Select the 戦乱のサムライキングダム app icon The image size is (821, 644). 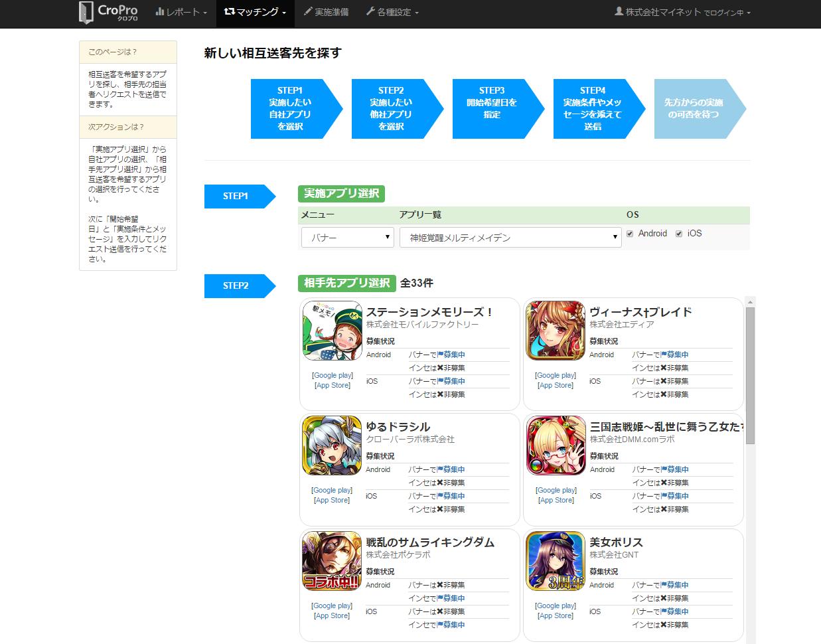coord(332,561)
